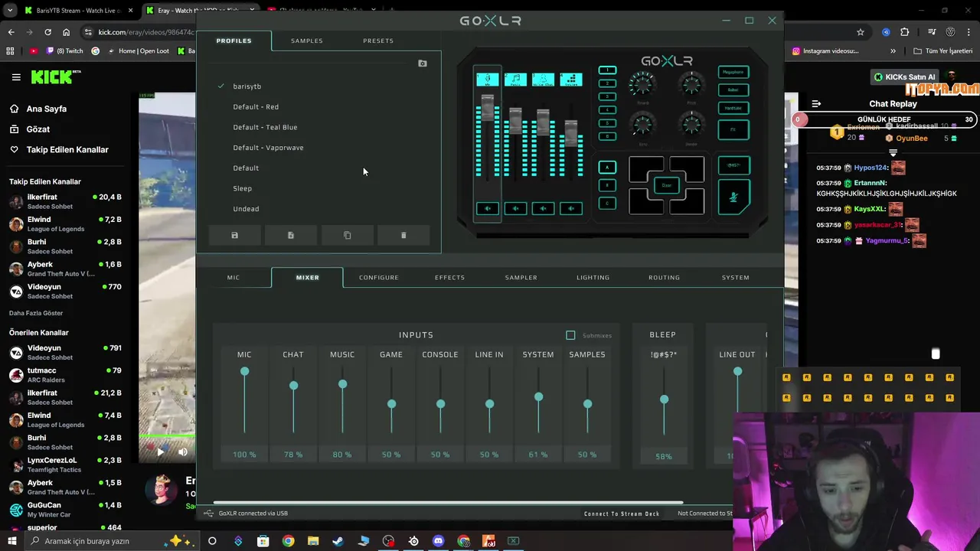
Task: Play the Kick video player
Action: coord(160,452)
